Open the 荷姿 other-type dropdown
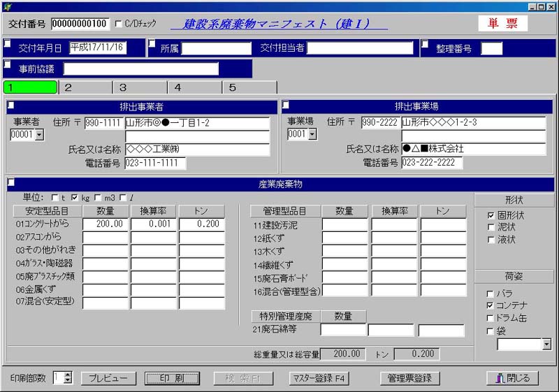The height and width of the screenshot is (392, 559). point(546,344)
